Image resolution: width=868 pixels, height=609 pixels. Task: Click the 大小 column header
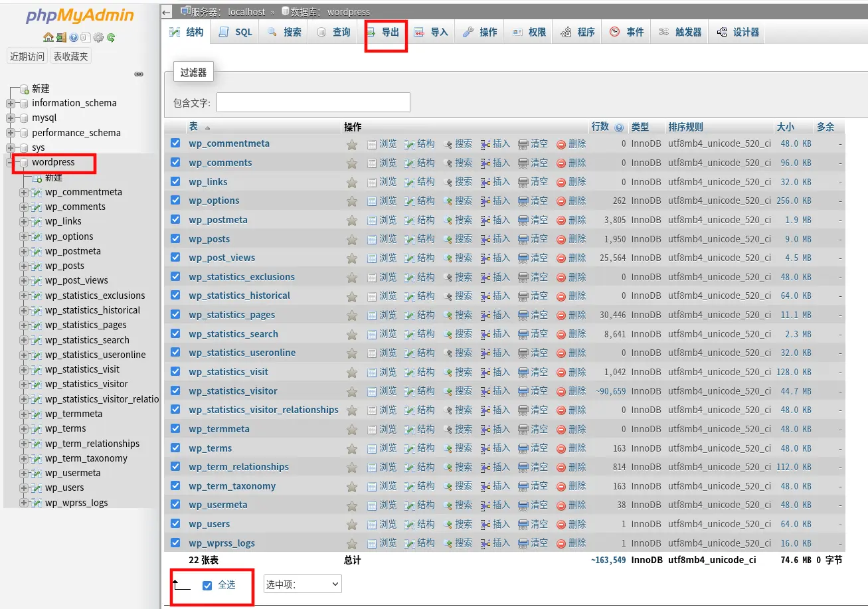click(x=784, y=127)
